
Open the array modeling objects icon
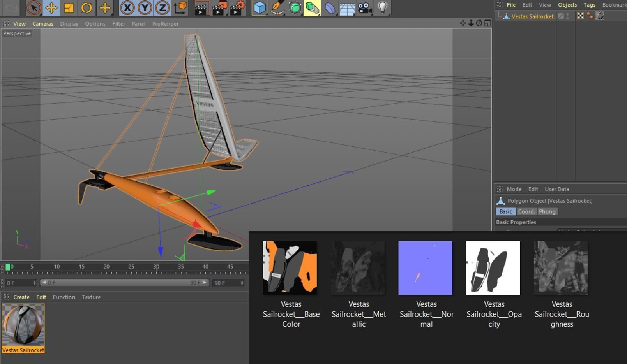pyautogui.click(x=312, y=7)
